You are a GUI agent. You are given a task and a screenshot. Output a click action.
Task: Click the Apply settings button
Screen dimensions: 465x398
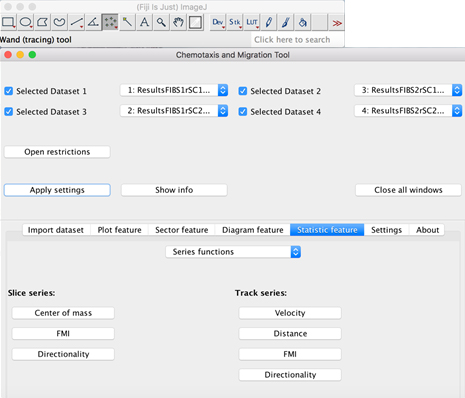[57, 190]
